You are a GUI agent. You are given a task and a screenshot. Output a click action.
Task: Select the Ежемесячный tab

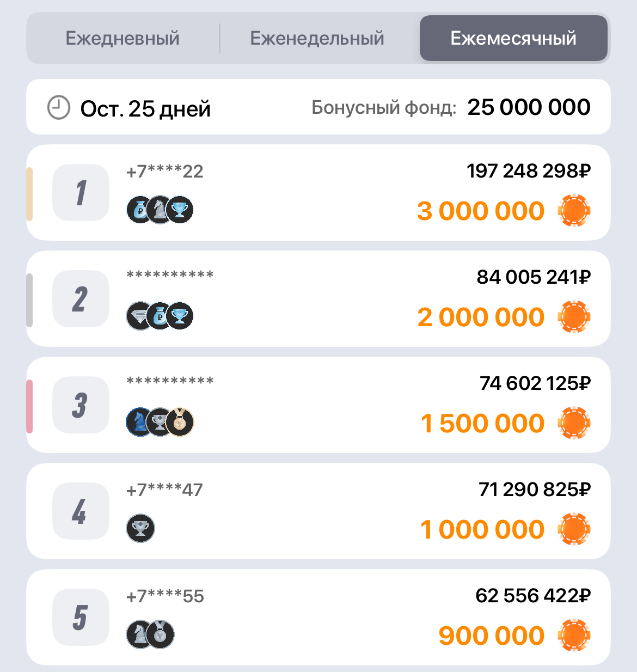pos(513,38)
